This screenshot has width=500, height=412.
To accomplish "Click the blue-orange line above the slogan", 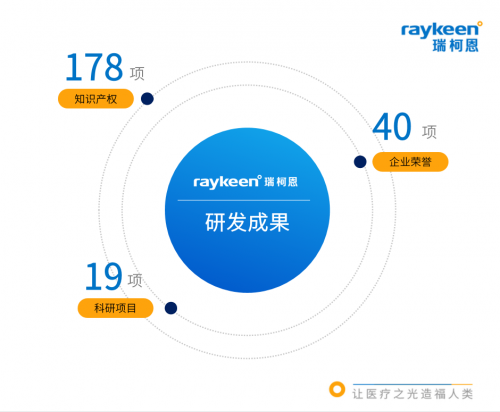I will coord(413,384).
